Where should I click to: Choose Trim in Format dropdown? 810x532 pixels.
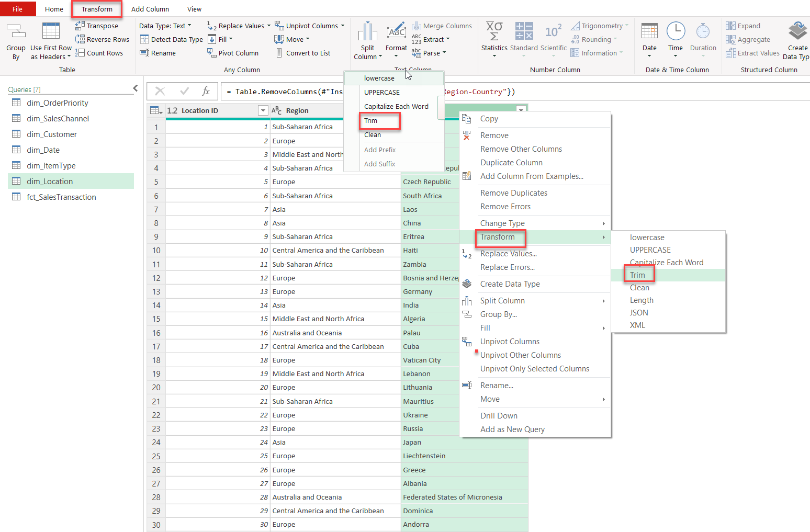tap(371, 120)
